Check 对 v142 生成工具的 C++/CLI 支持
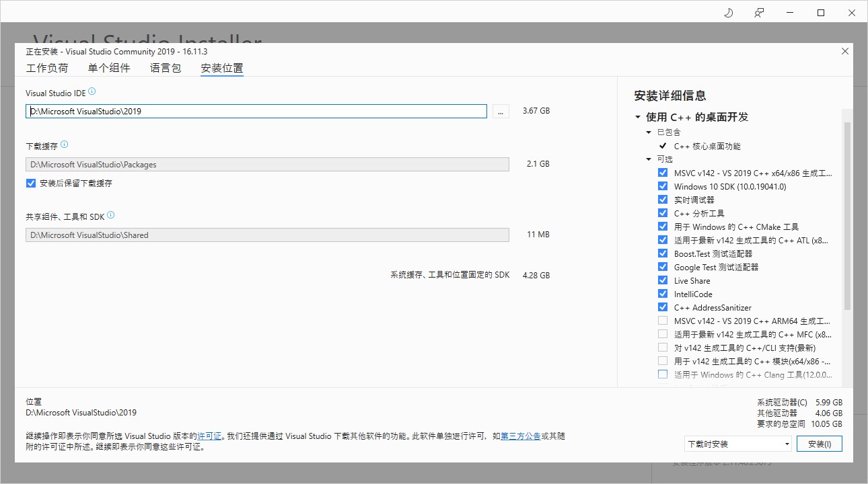This screenshot has height=484, width=868. 663,348
